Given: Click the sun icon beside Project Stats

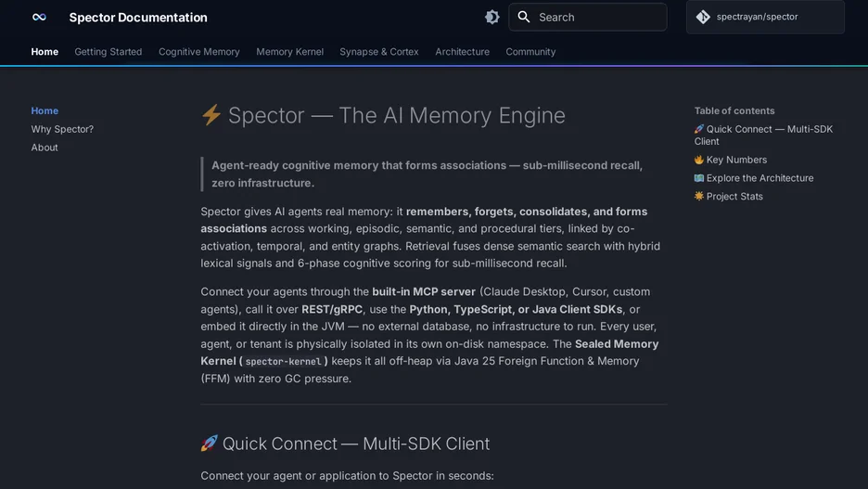Looking at the screenshot, I should coord(699,196).
